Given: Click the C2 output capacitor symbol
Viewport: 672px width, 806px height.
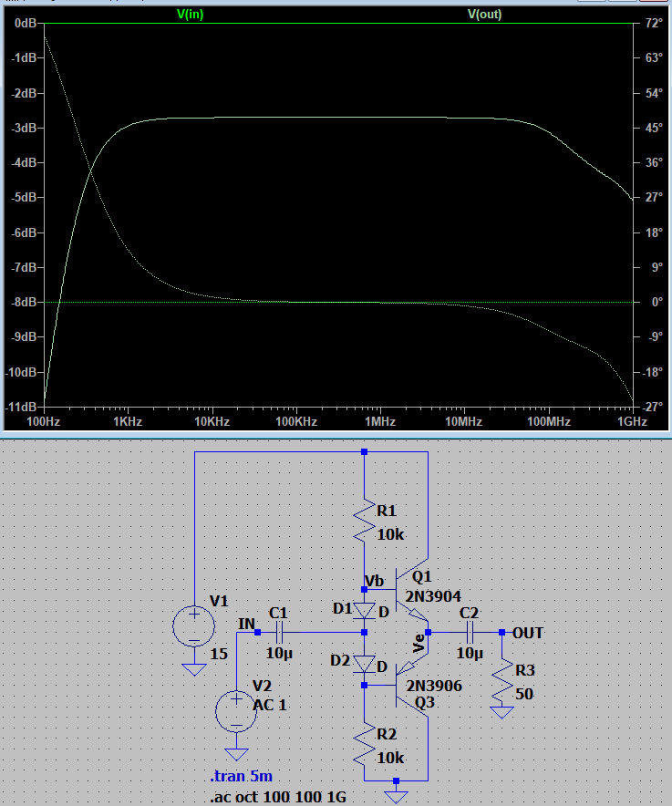Looking at the screenshot, I should (470, 631).
